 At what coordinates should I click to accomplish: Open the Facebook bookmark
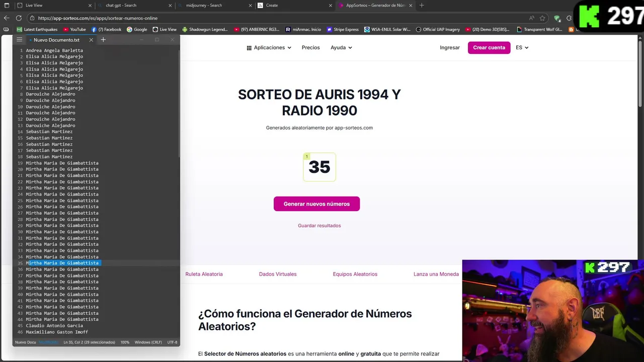coord(106,30)
